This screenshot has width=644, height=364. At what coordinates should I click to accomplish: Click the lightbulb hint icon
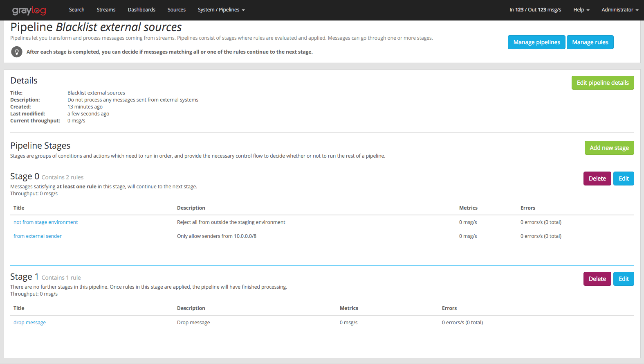(x=17, y=52)
